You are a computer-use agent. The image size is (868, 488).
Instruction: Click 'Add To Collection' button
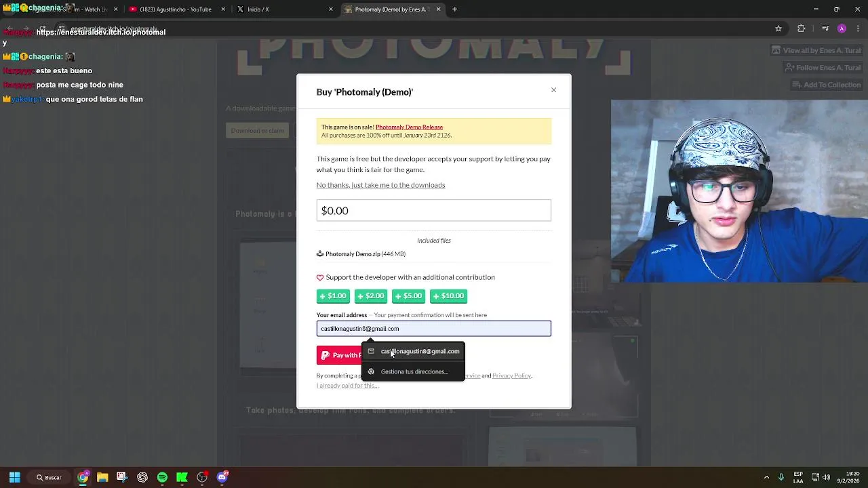click(x=826, y=85)
